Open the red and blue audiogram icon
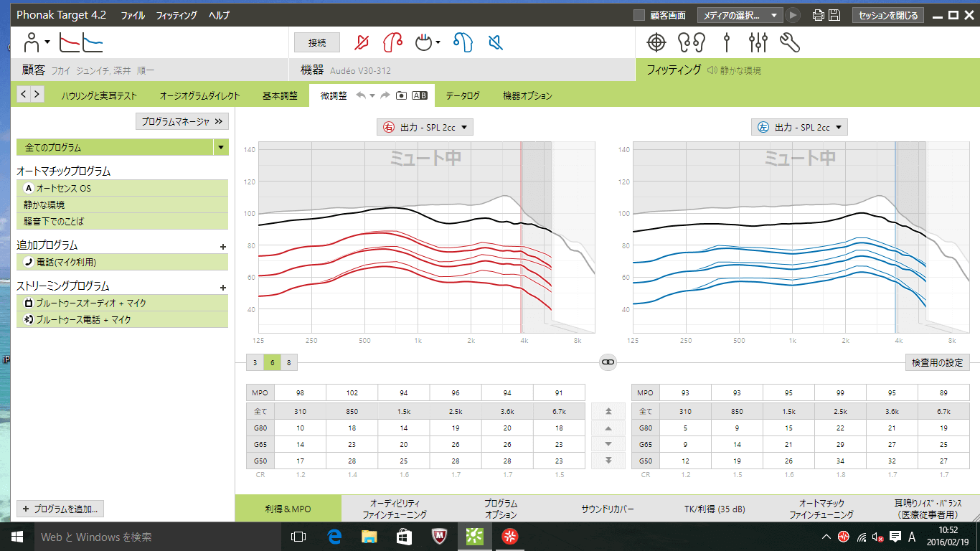980x551 pixels. coord(80,43)
